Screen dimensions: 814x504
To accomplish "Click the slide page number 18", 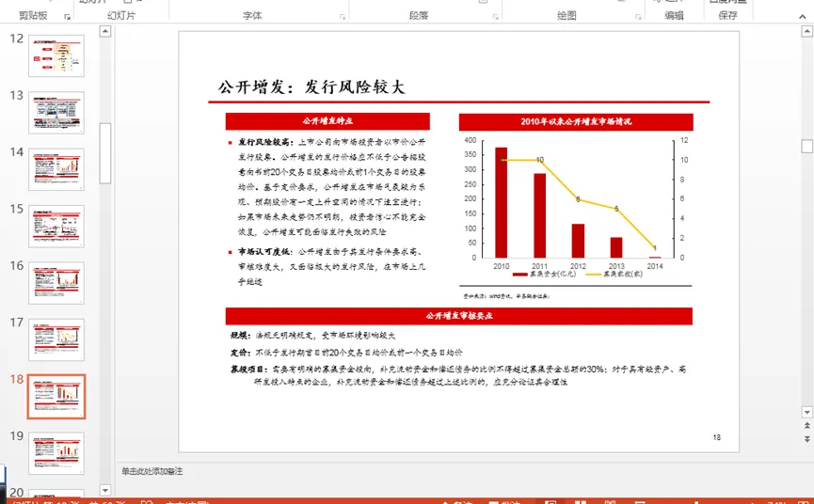I will [716, 437].
